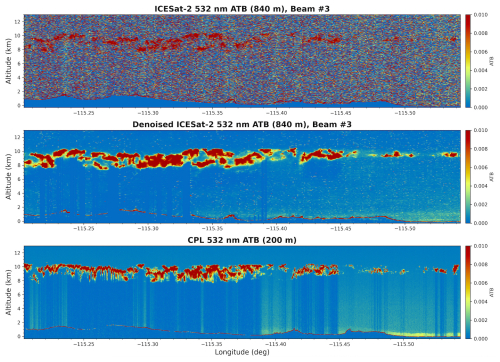Image resolution: width=500 pixels, height=362 pixels.
Task: Click the "0.000" label on the CPL colorbar
Action: tap(481, 339)
